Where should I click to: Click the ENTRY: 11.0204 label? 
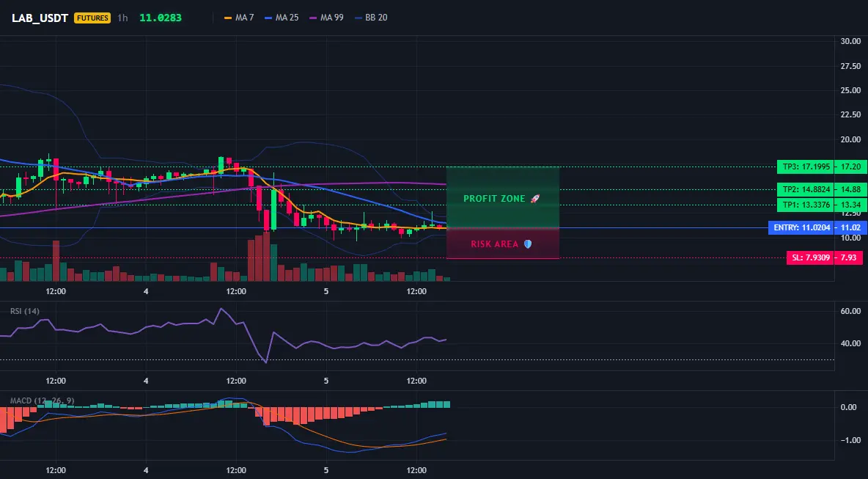[x=801, y=227]
